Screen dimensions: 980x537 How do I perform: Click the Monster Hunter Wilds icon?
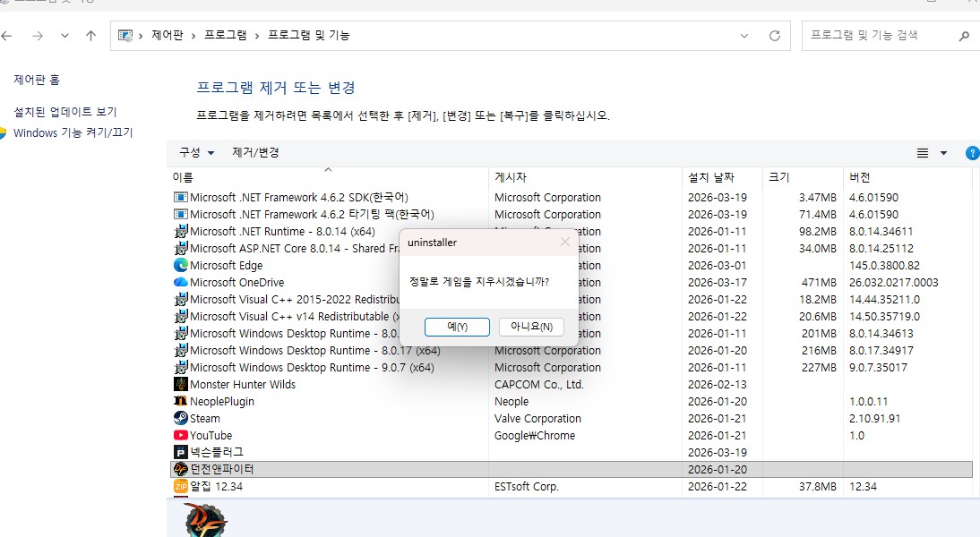click(x=180, y=384)
